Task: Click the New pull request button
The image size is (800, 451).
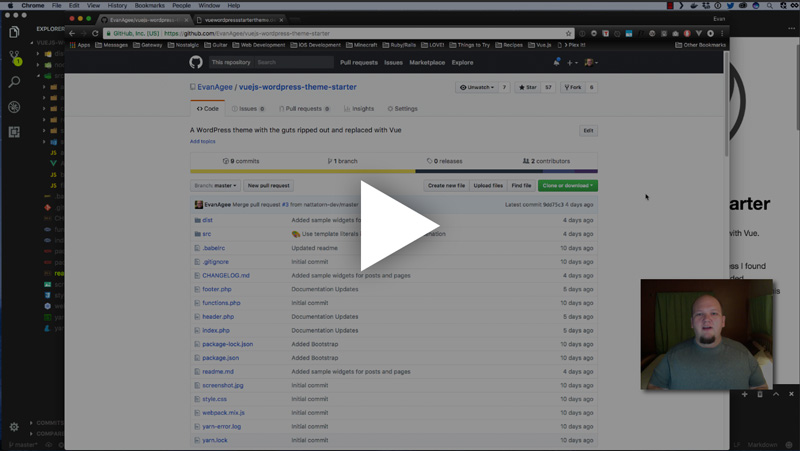Action: [x=268, y=186]
